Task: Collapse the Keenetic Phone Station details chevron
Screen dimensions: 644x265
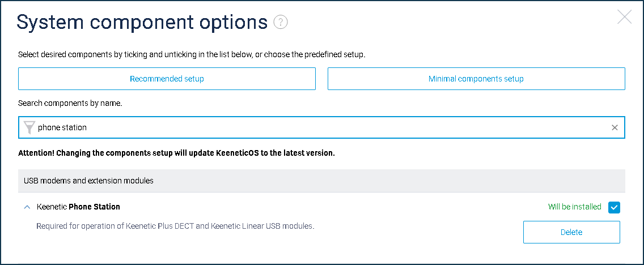Action: (x=27, y=207)
